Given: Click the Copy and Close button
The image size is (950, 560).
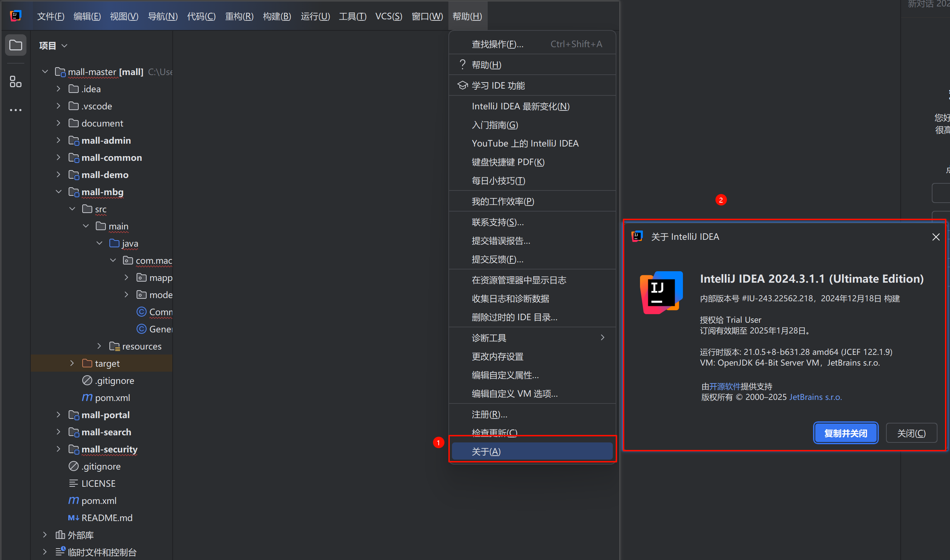Looking at the screenshot, I should click(x=845, y=433).
